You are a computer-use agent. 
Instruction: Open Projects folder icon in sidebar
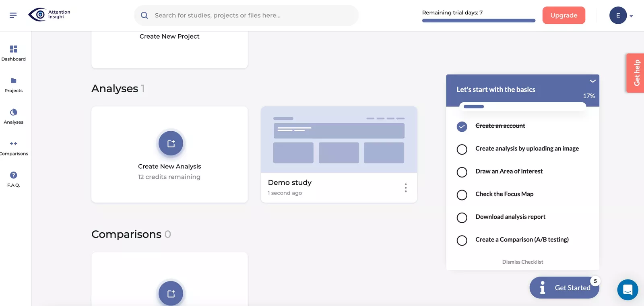point(13,81)
